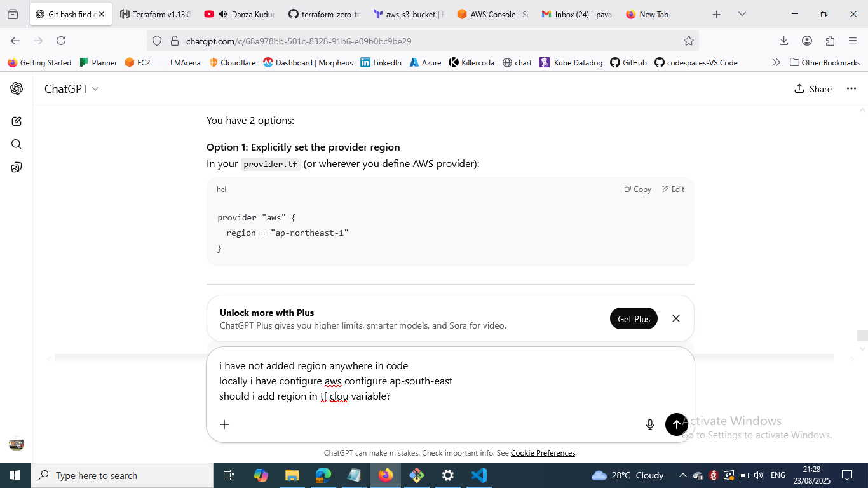The height and width of the screenshot is (488, 868).
Task: Activate the voice dictation microphone icon
Action: (x=649, y=424)
